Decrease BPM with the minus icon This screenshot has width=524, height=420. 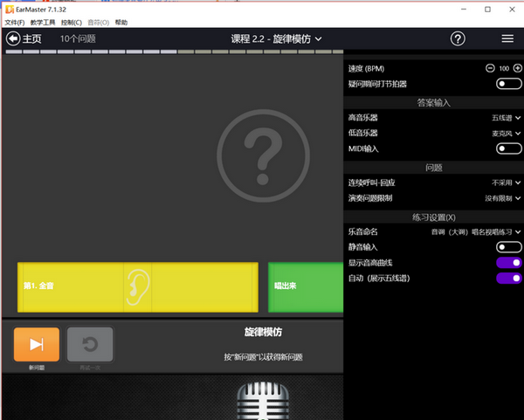click(490, 68)
